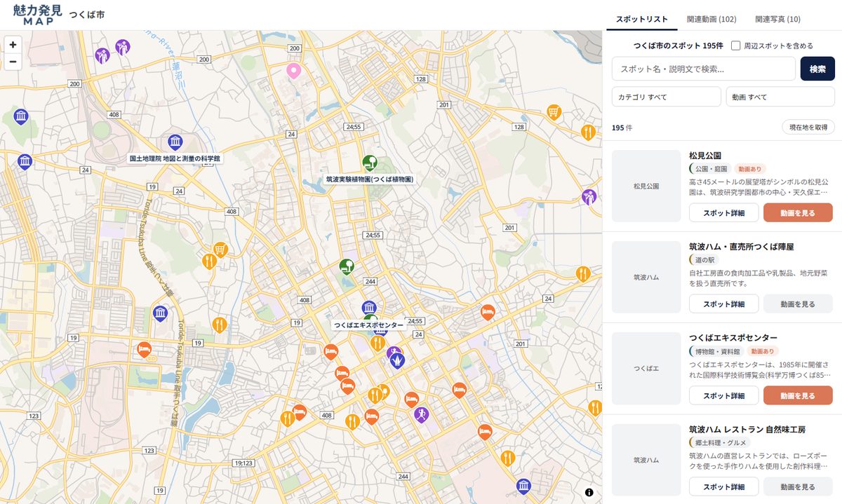Watch video for 松見公園 via 動画を見る
Viewport: 842px width, 504px height.
(798, 213)
